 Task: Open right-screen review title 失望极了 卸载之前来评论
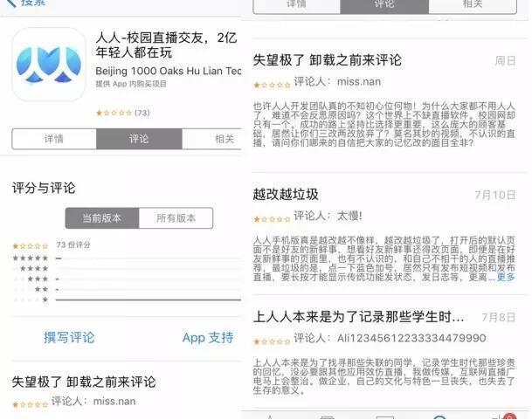(x=328, y=60)
